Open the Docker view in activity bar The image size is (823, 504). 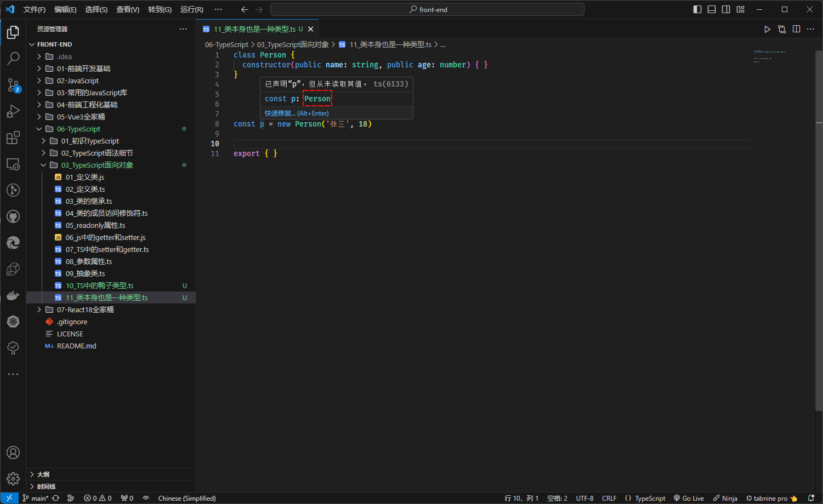tap(13, 296)
